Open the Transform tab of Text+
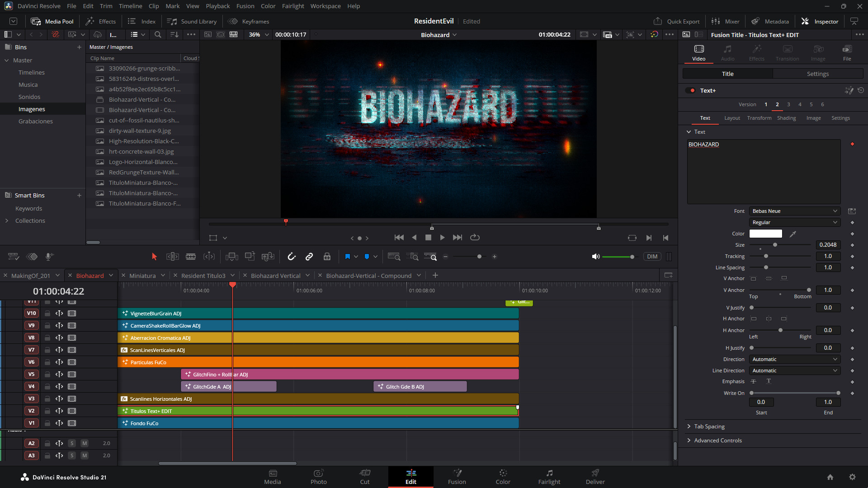868x488 pixels. [x=759, y=118]
